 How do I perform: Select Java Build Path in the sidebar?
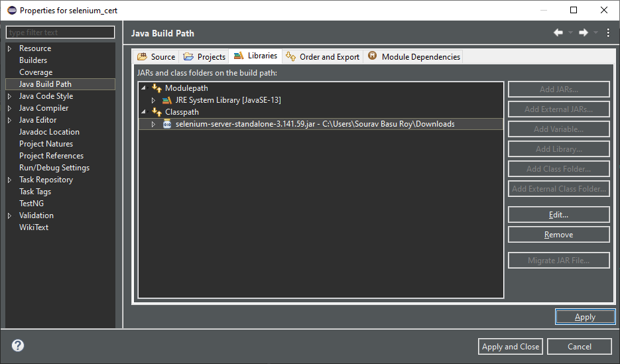(45, 84)
